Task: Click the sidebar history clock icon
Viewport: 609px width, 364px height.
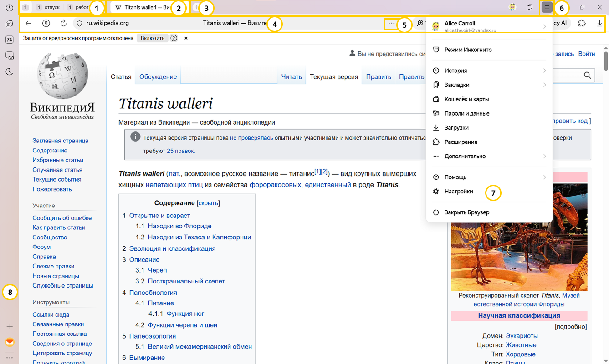Action: (x=9, y=8)
